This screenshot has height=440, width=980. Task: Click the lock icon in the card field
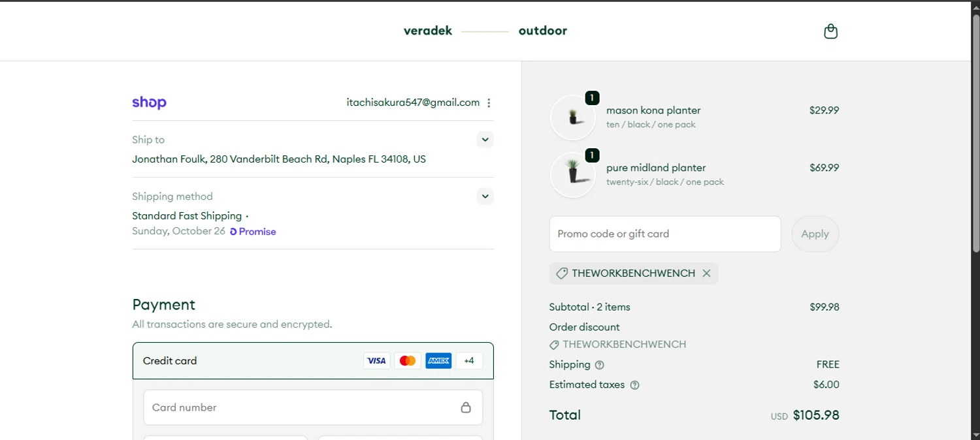[466, 407]
